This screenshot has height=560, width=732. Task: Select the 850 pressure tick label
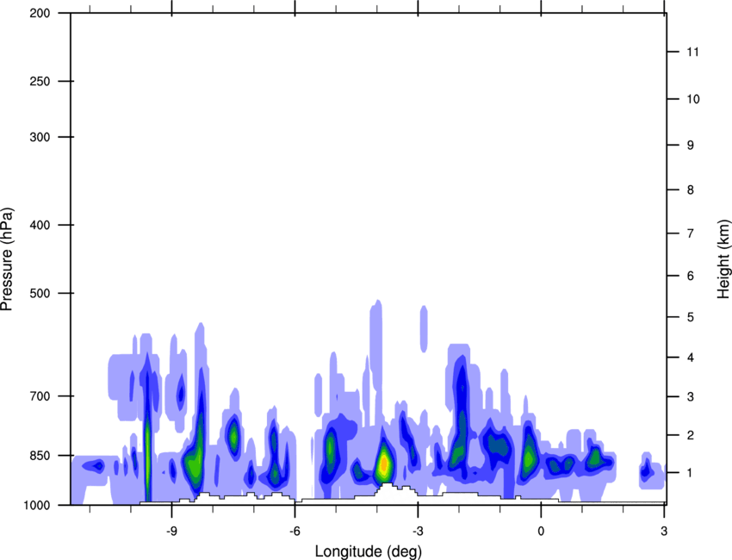click(x=40, y=456)
